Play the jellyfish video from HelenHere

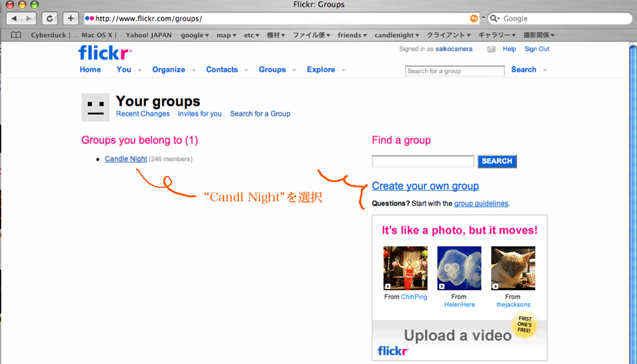click(459, 268)
